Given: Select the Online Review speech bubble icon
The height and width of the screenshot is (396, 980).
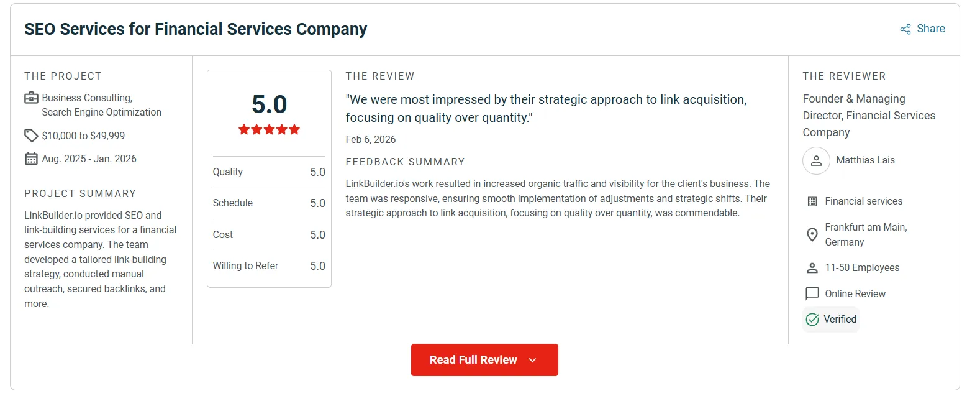Looking at the screenshot, I should [812, 293].
